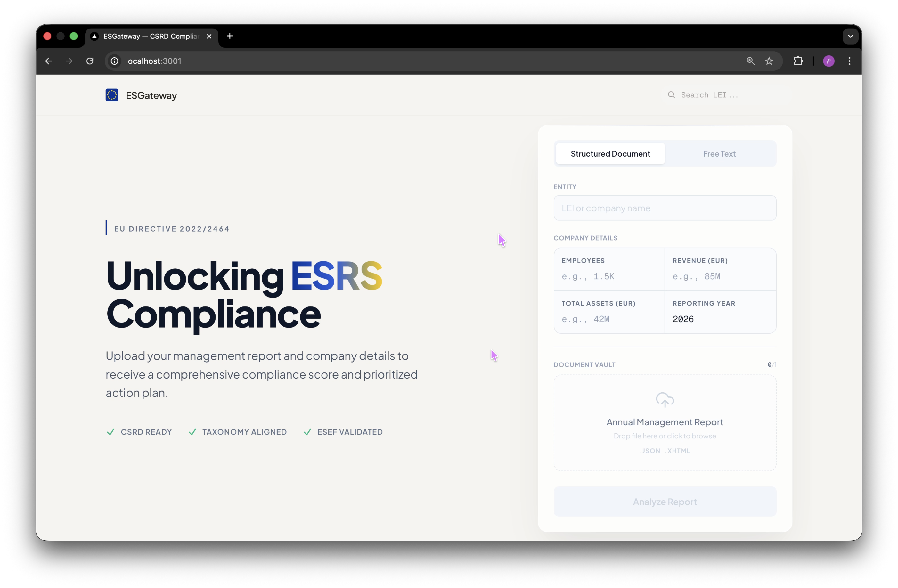
Task: Open the Chrome profile avatar
Action: pyautogui.click(x=829, y=61)
